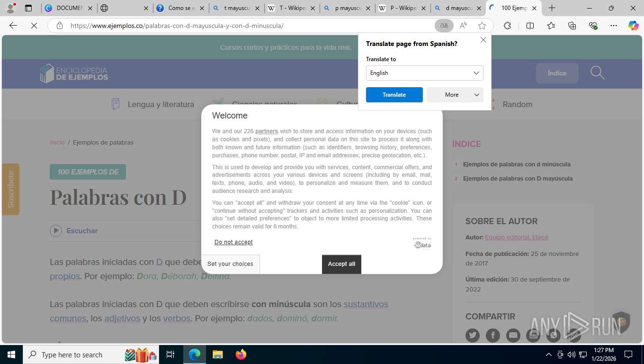This screenshot has height=364, width=644.
Task: Open the site search magnifier
Action: [598, 73]
